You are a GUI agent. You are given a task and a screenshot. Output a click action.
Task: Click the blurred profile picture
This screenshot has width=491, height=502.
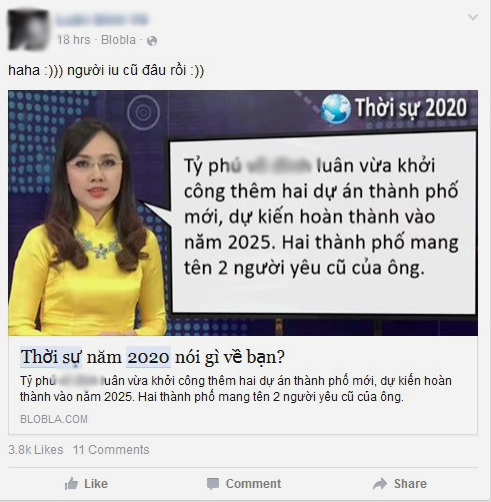click(28, 30)
